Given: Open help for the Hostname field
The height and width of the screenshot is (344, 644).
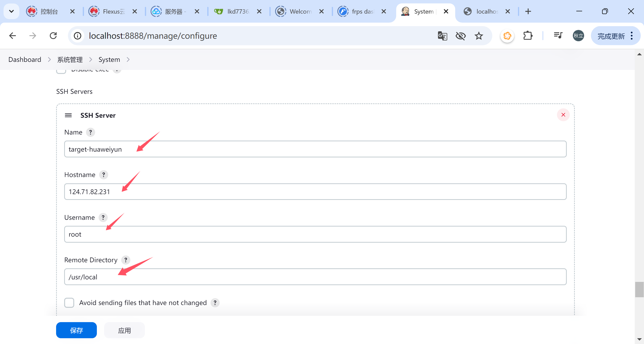Looking at the screenshot, I should pyautogui.click(x=103, y=175).
